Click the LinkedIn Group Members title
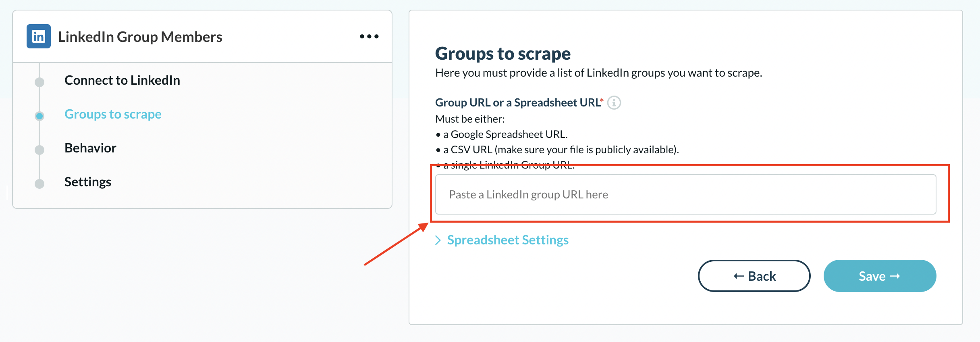980x342 pixels. pyautogui.click(x=140, y=37)
